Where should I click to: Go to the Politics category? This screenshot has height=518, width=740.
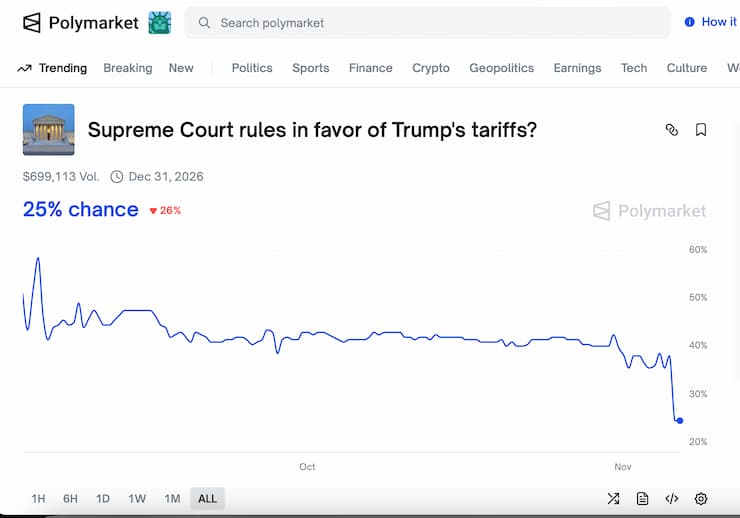tap(252, 68)
